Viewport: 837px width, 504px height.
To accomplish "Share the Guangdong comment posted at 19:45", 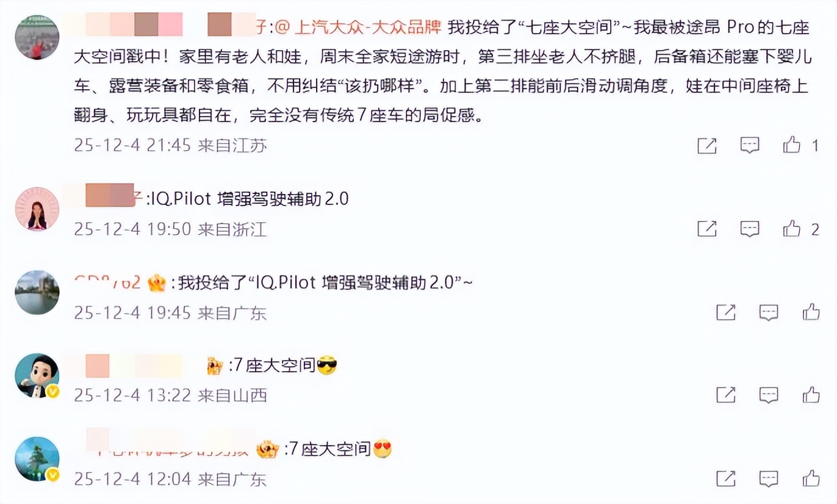I will click(725, 312).
